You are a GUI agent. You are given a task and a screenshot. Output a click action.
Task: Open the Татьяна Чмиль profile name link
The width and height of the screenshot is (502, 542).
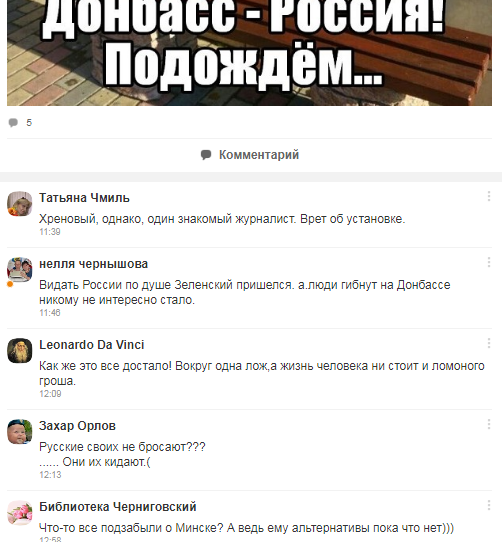coord(84,198)
